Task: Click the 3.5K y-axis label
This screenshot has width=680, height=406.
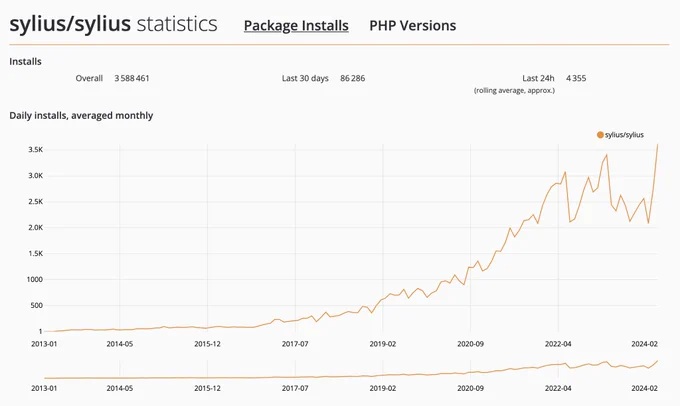Action: click(36, 150)
